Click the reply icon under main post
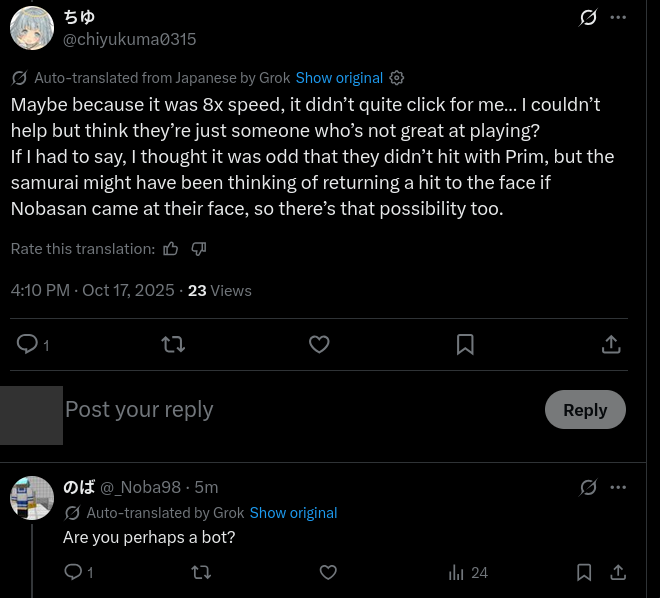The width and height of the screenshot is (660, 598). [x=28, y=344]
